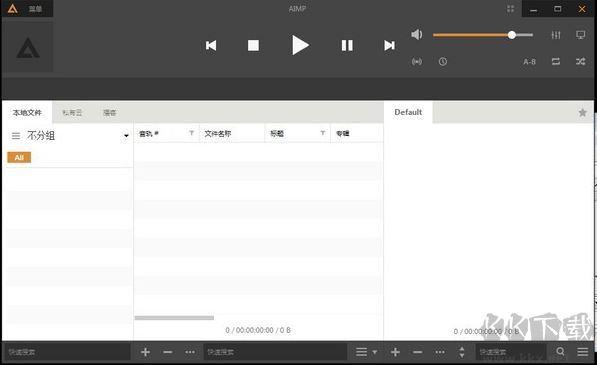Open more options in playlist toolbar
Image resolution: width=597 pixels, height=365 pixels.
pos(440,352)
